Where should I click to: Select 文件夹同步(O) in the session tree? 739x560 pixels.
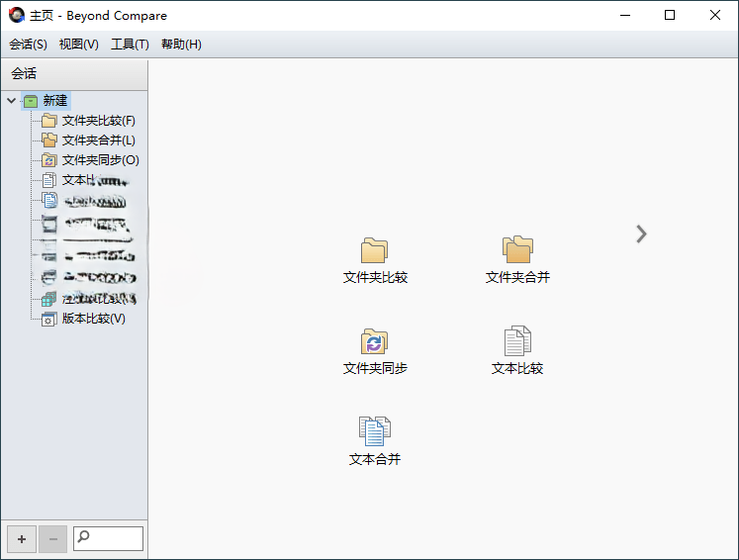(x=90, y=160)
